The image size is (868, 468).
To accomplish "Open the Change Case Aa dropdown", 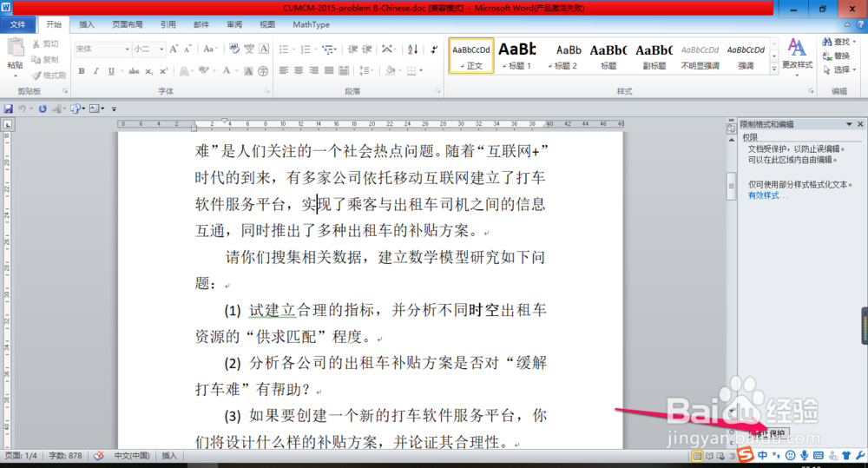I will (210, 49).
